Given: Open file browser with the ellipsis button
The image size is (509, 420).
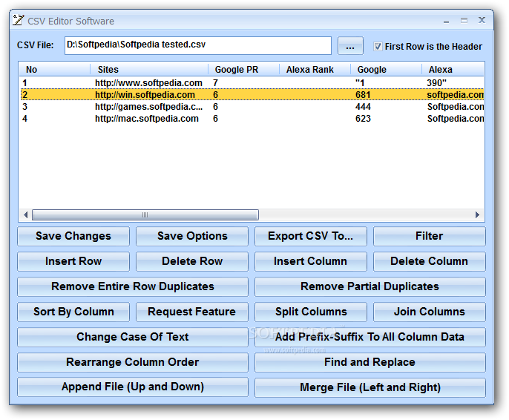Looking at the screenshot, I should (x=350, y=46).
